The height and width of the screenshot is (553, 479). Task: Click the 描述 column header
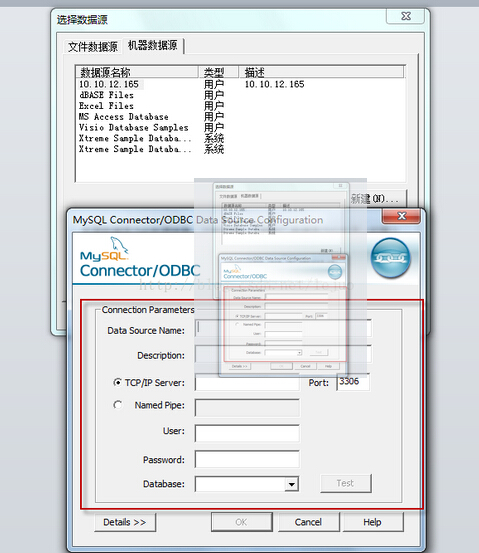click(321, 72)
